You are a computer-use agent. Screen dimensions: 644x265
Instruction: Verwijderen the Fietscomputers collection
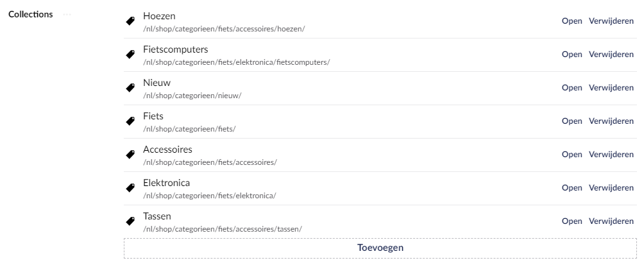pos(611,55)
